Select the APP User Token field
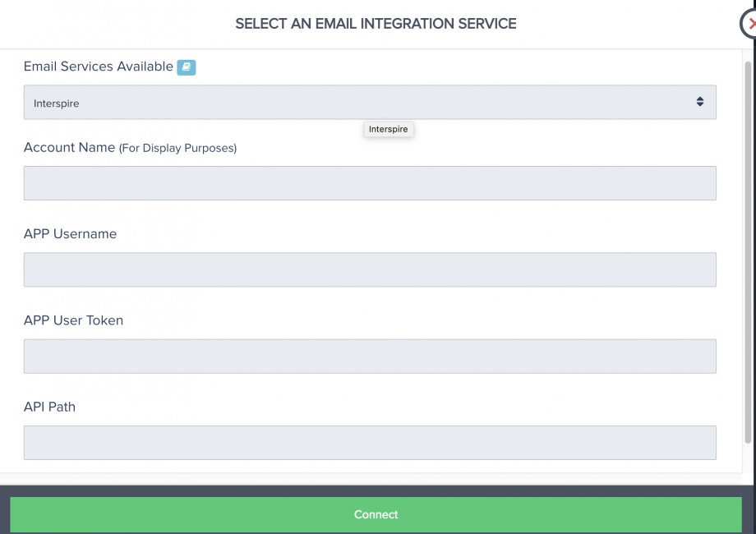 click(x=370, y=357)
